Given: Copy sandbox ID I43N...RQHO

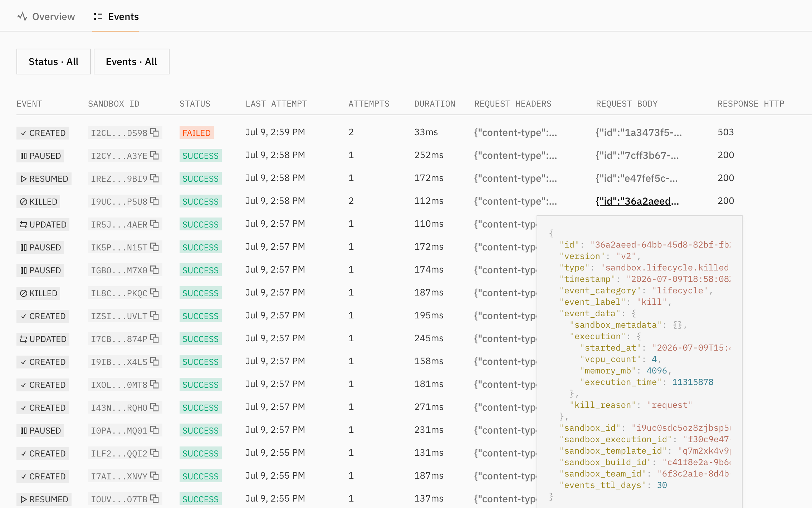Looking at the screenshot, I should click(x=155, y=407).
